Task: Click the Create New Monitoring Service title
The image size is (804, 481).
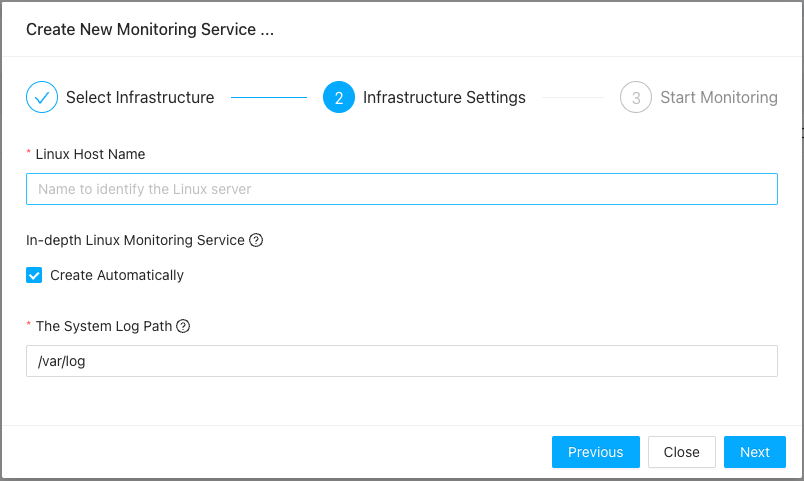Action: point(150,29)
